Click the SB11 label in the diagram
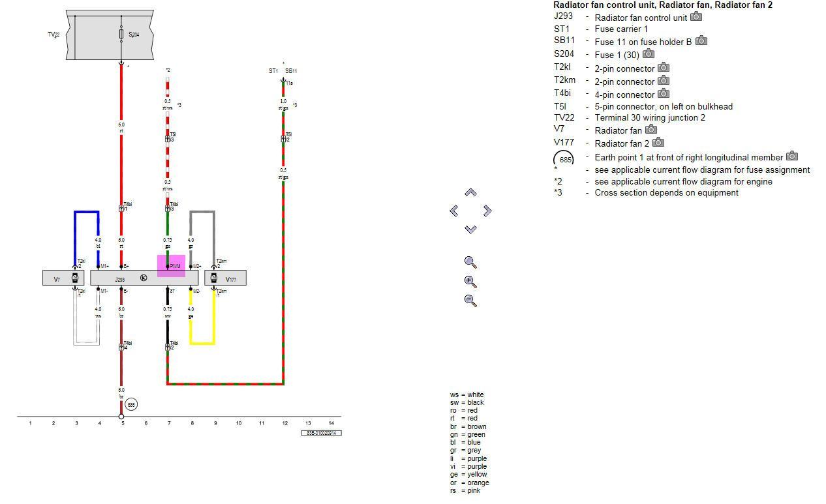Viewport: 826px width, 504px height. 291,71
